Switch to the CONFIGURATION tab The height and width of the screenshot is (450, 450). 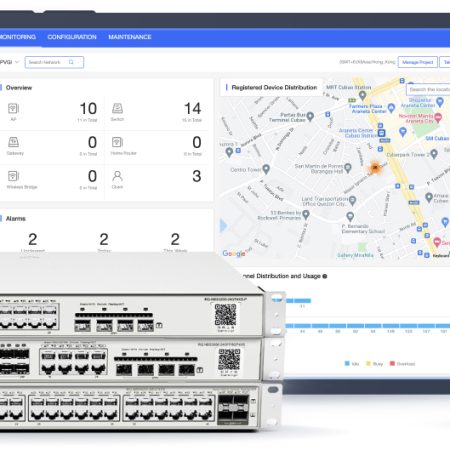[72, 37]
